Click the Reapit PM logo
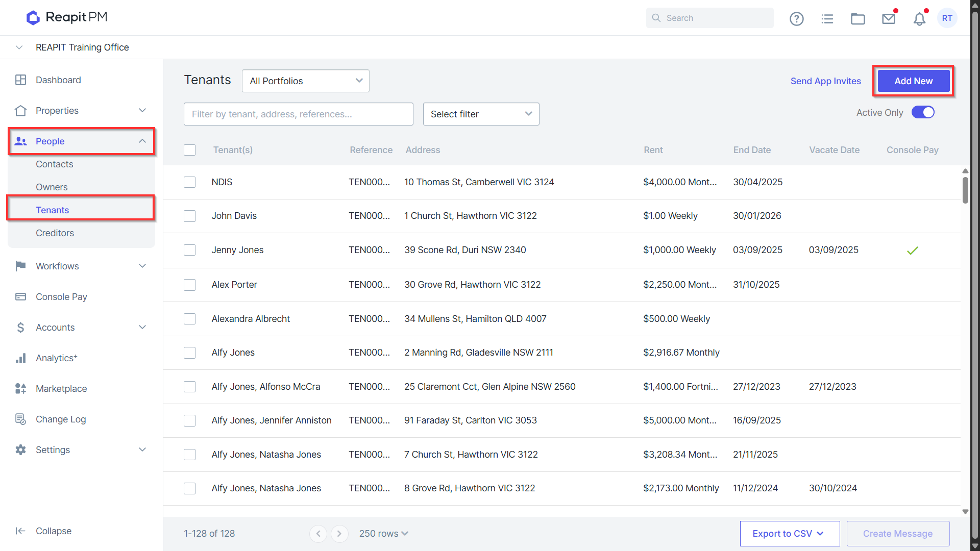Image resolution: width=980 pixels, height=551 pixels. 67,17
